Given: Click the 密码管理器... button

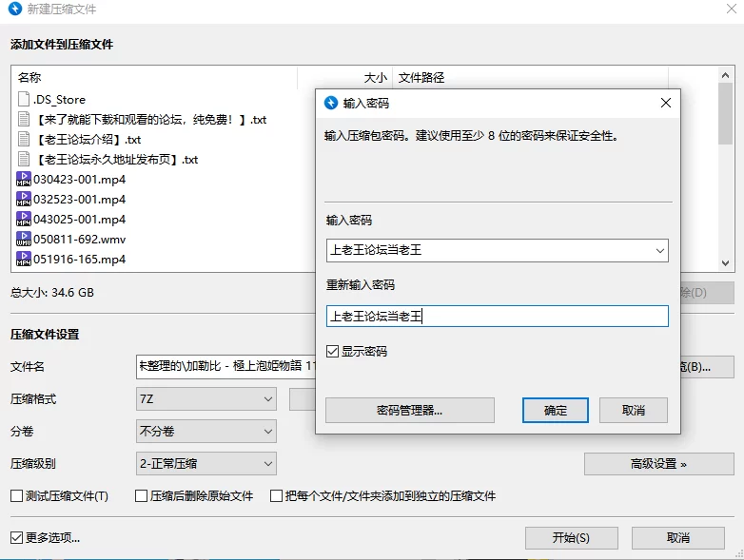Looking at the screenshot, I should click(410, 410).
